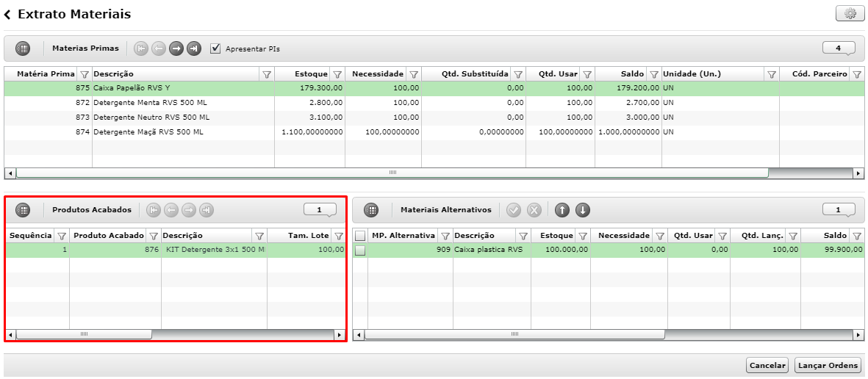868x379 pixels.
Task: Go to previous record in Produtos Acabados
Action: point(171,209)
